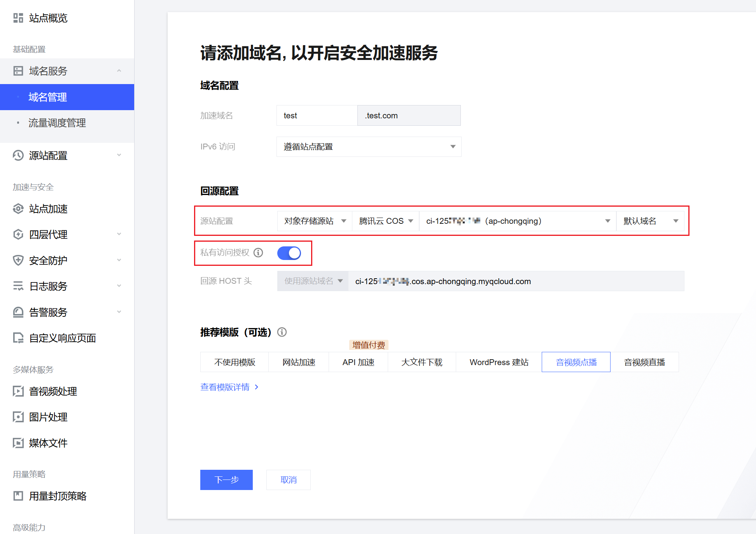Open 自定义响应页面 menu item

tap(62, 338)
